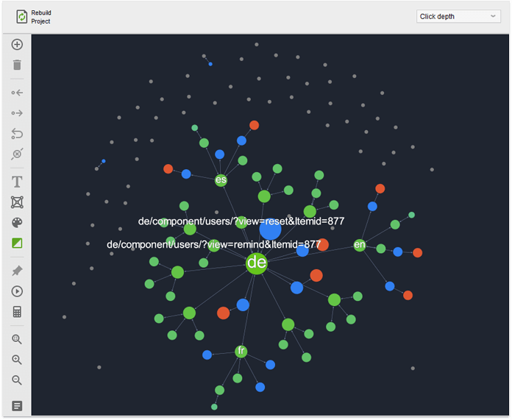The image size is (512, 420).
Task: Toggle the green dark/light theme icon
Action: click(17, 243)
